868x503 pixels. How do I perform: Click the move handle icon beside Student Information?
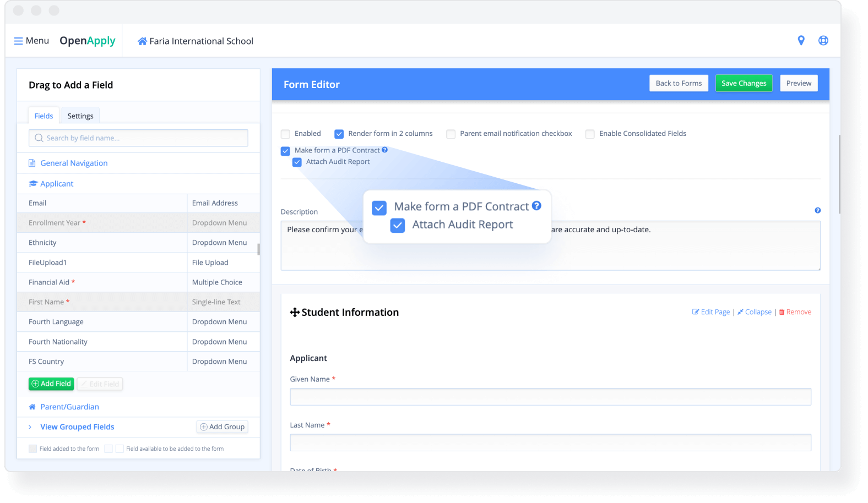295,313
